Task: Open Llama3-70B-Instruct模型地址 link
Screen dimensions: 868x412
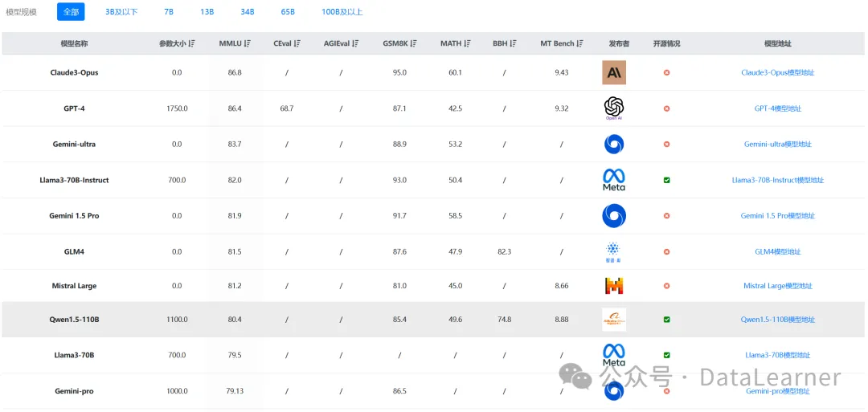Action: 778,180
